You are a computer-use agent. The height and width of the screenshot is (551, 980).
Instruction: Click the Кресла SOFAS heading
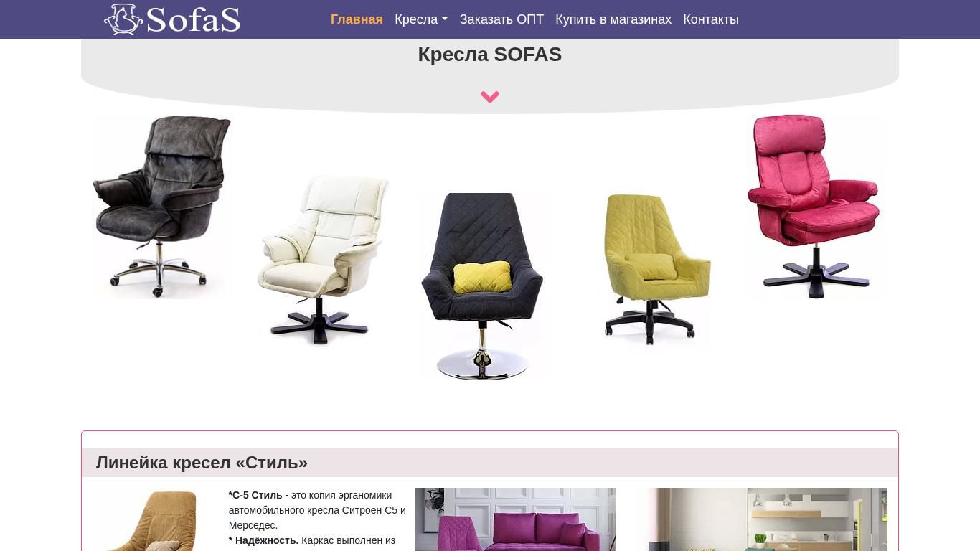(490, 55)
